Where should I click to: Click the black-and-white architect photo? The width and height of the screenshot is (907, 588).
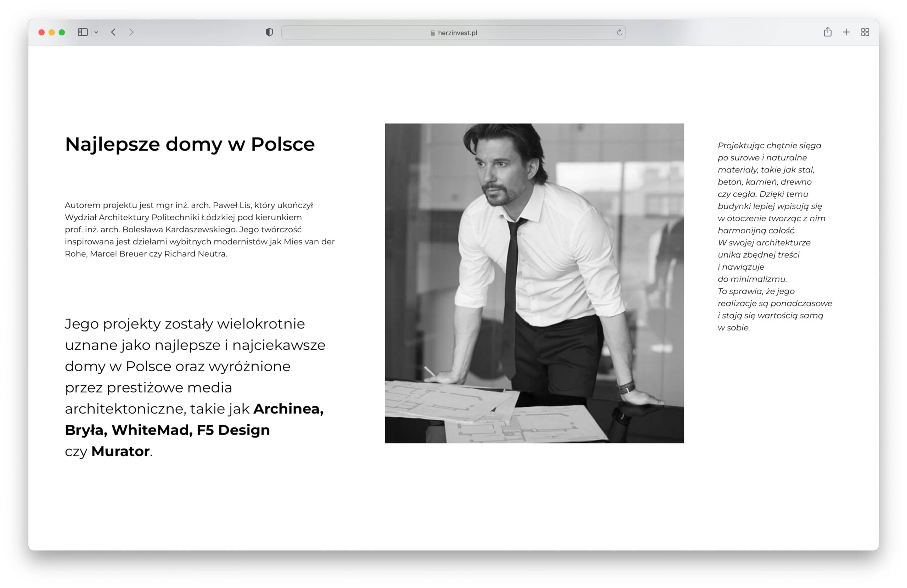coord(534,283)
